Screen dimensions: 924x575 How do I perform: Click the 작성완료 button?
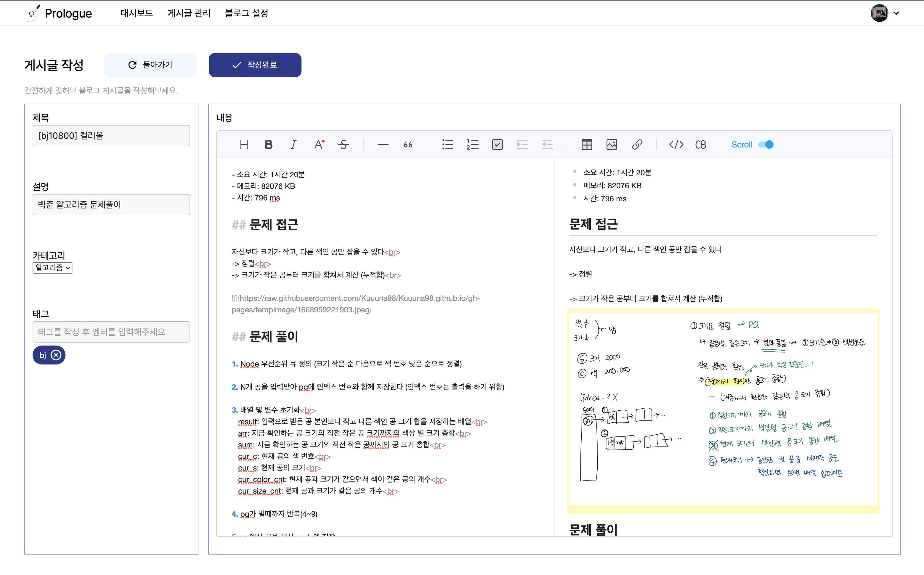click(255, 65)
